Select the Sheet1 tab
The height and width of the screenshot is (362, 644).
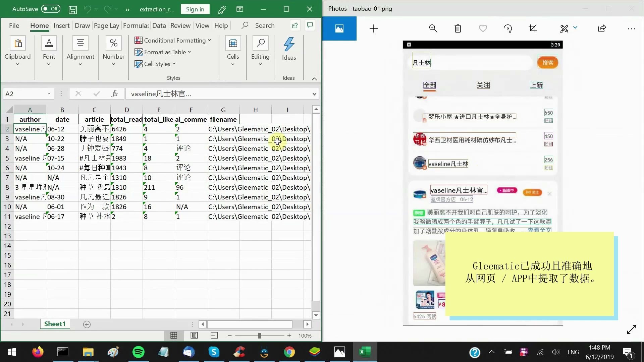(x=55, y=324)
